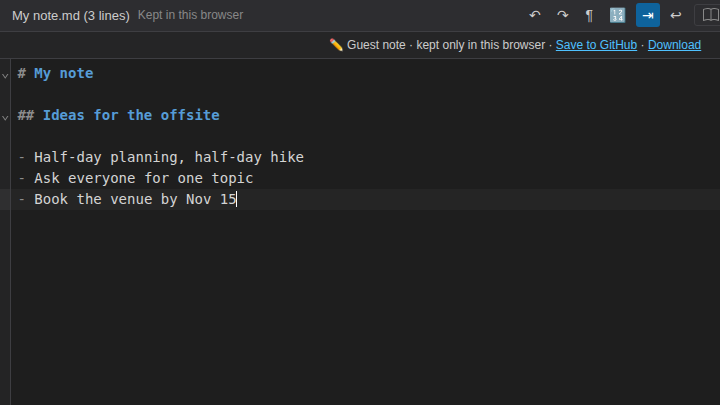Toggle the pilcrow show-whitespace icon
Screen dimensions: 720x405
589,16
